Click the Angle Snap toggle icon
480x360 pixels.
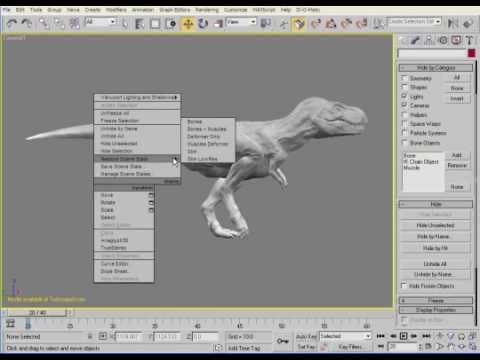tap(331, 24)
